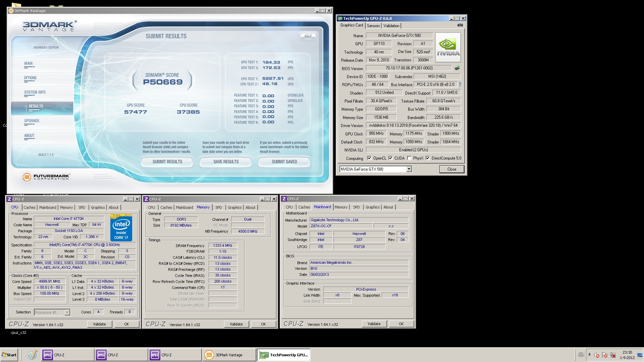Toggle the OpenCL checkbox
This screenshot has height=362, width=644.
(369, 158)
